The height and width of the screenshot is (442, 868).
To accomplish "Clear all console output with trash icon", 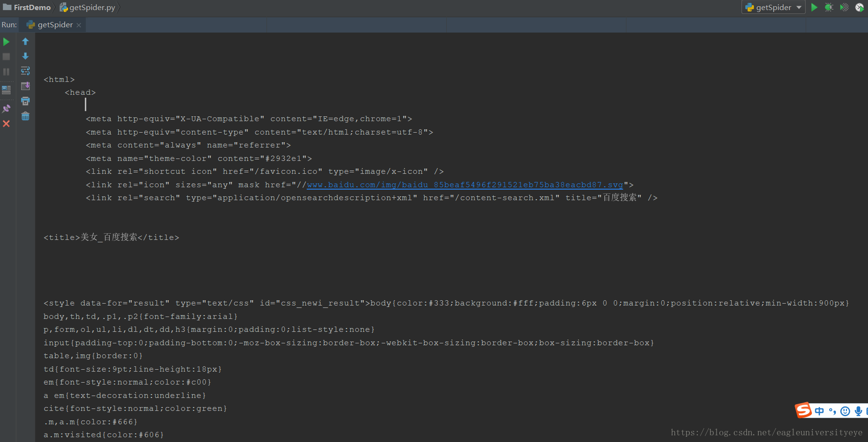I will tap(25, 116).
